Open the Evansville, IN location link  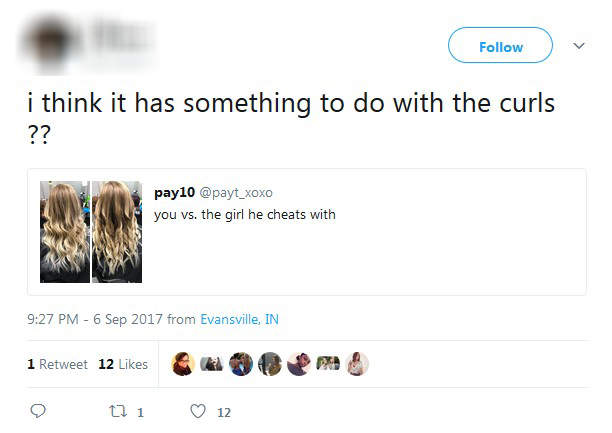coord(239,320)
